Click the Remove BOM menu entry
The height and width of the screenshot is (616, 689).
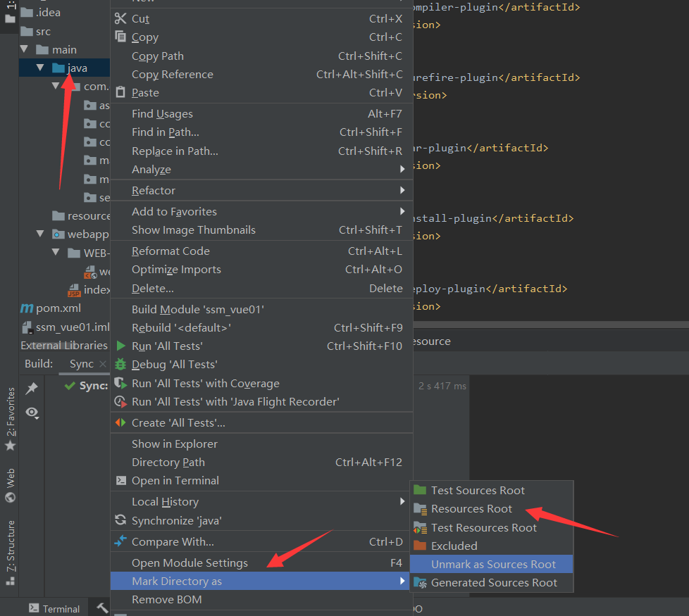[261, 599]
